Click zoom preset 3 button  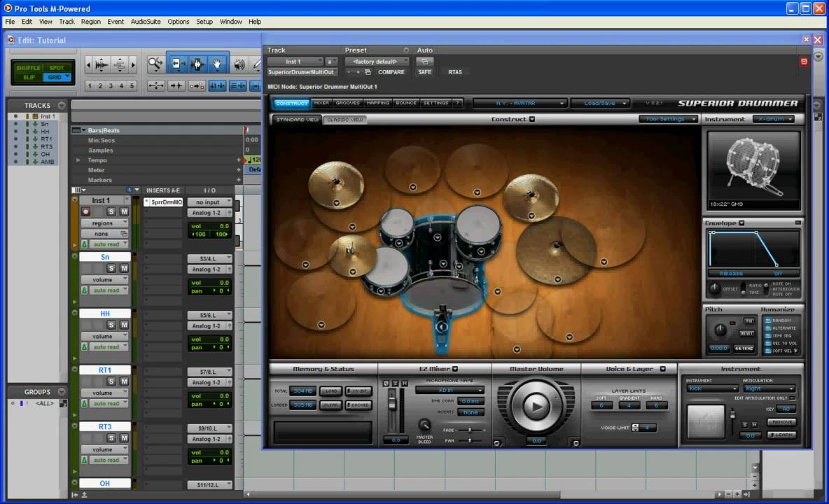tap(111, 85)
